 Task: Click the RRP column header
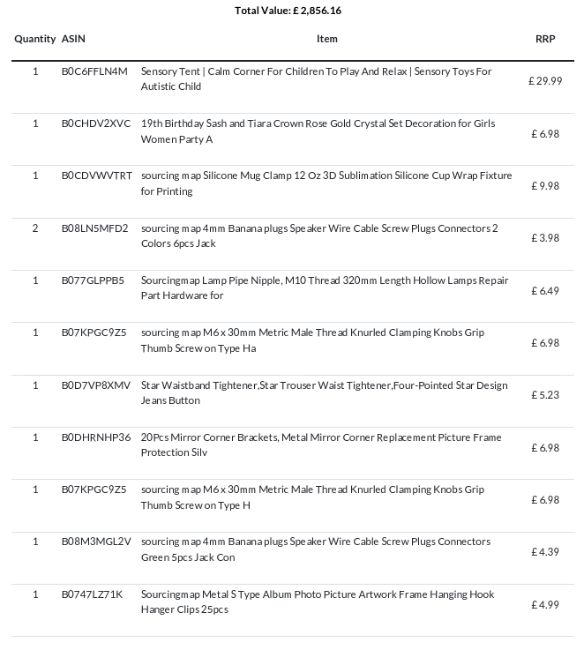[x=545, y=39]
